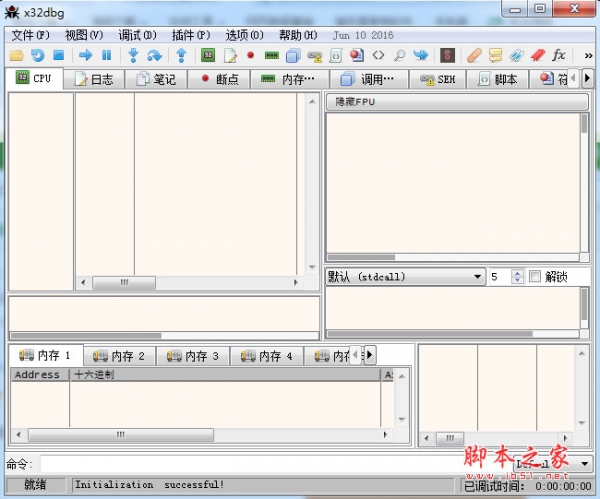Click the registers horizontal scrollbar

click(x=453, y=257)
